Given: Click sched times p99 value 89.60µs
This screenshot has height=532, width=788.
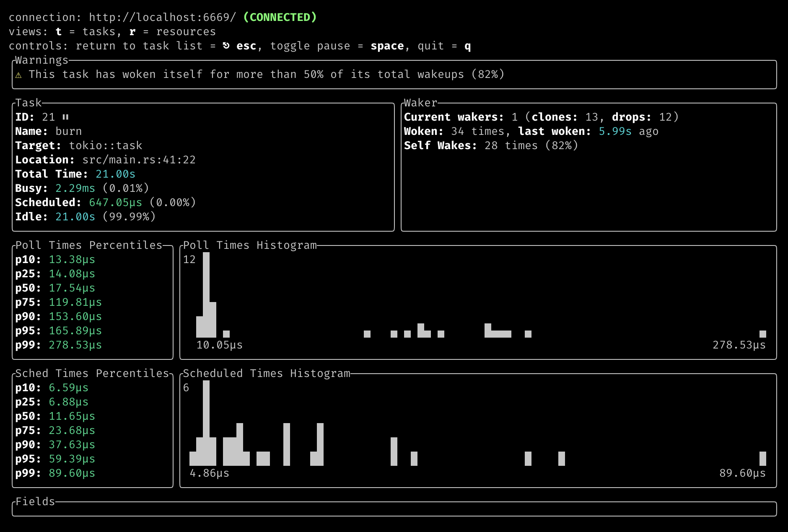Looking at the screenshot, I should (72, 473).
